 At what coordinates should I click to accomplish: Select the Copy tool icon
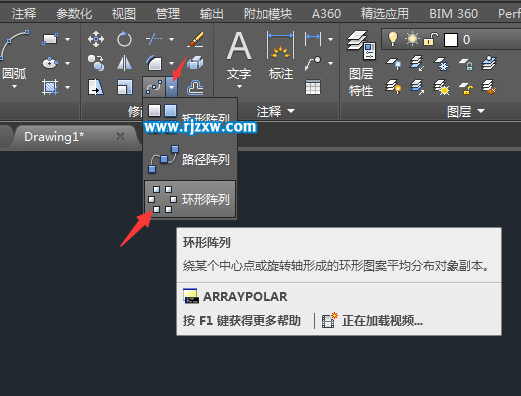coord(96,63)
